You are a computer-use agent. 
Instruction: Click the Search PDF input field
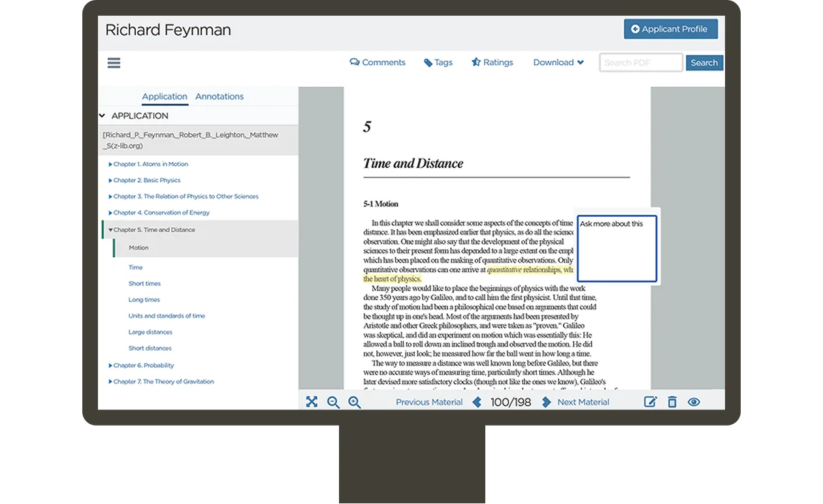point(641,63)
